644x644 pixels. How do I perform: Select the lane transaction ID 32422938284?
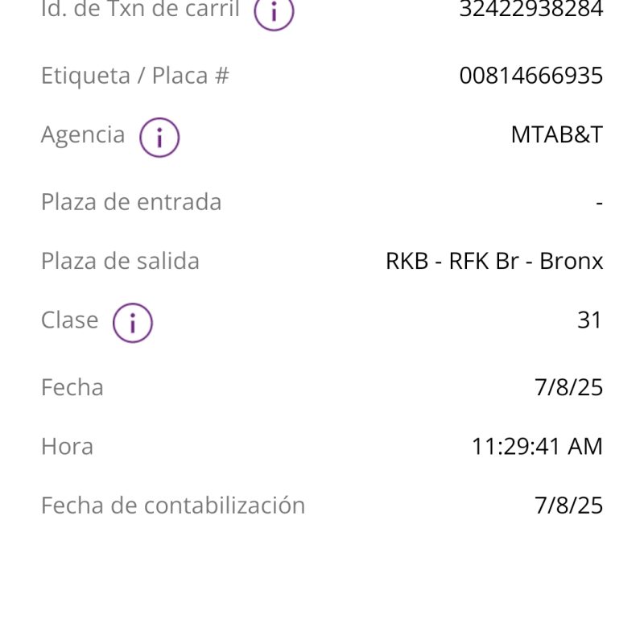(x=530, y=10)
